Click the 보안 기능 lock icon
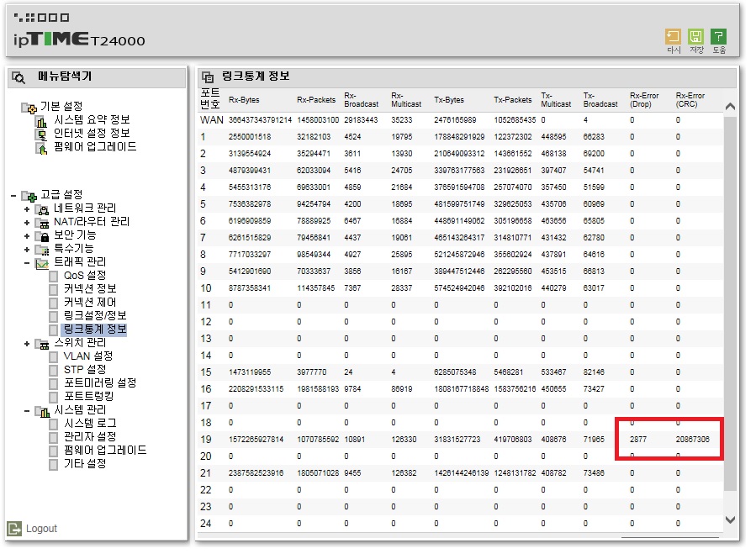 (42, 236)
